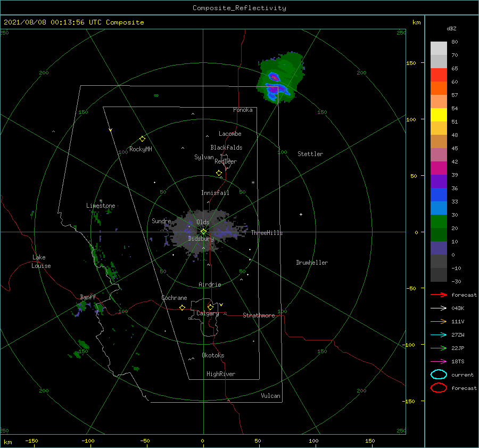The height and width of the screenshot is (448, 479).
Task: Click the Vulcan label
Action: point(271,396)
